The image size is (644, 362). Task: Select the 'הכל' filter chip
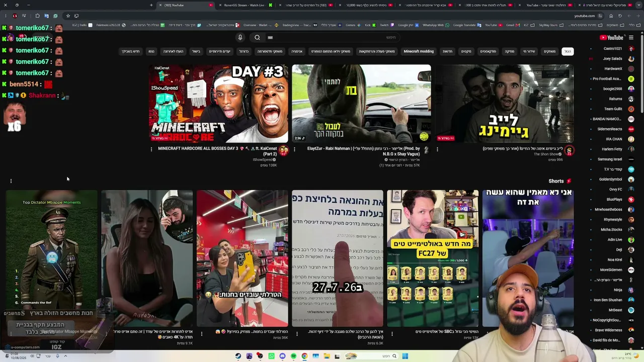point(568,51)
